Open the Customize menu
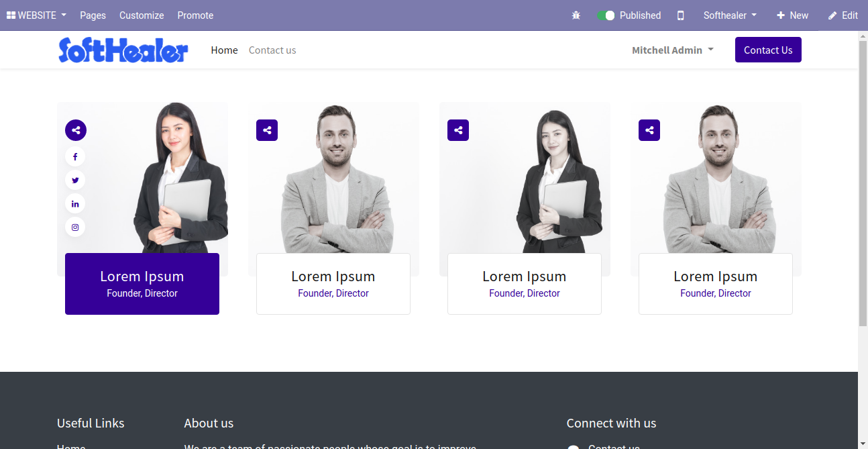The width and height of the screenshot is (868, 449). pos(142,15)
